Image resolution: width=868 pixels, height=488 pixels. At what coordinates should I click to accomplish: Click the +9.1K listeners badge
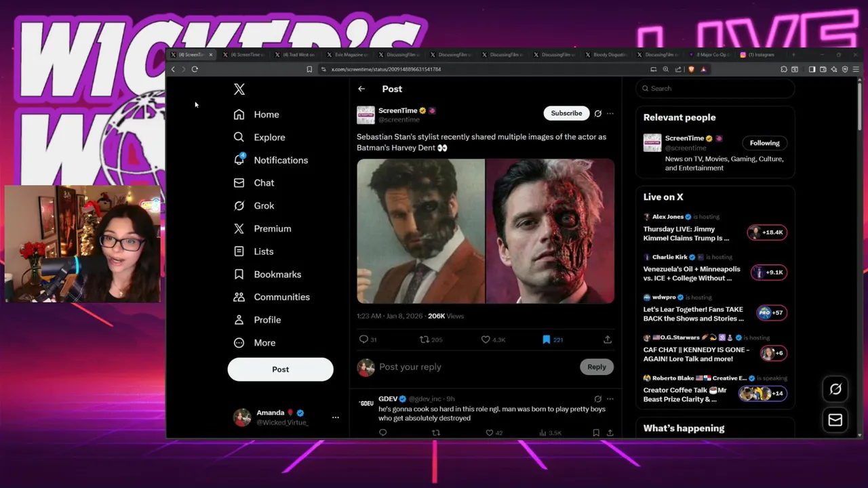[768, 272]
